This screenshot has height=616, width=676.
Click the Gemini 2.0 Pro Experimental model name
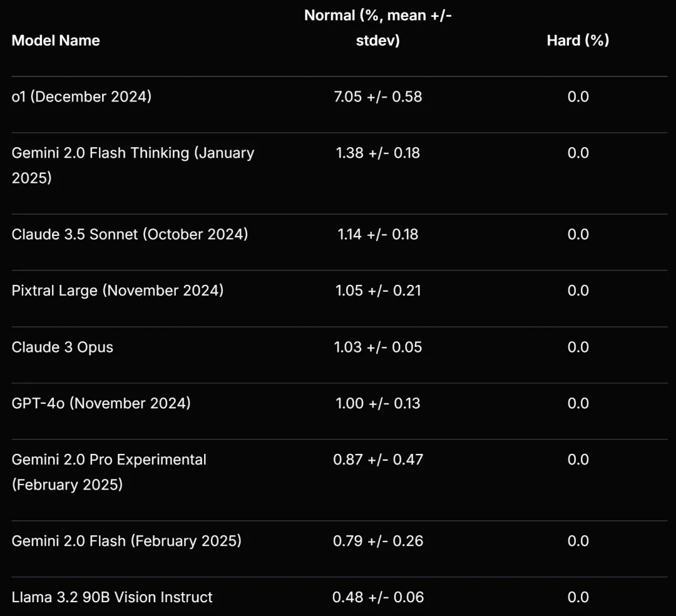tap(109, 472)
